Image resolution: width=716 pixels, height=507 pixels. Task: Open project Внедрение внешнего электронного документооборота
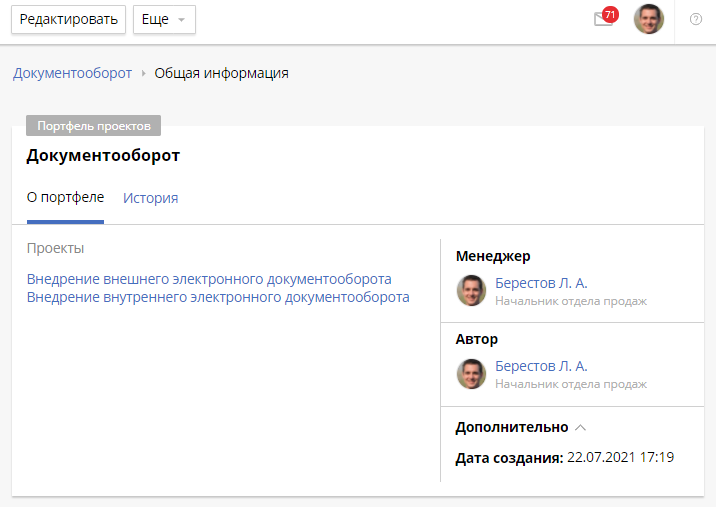click(209, 279)
